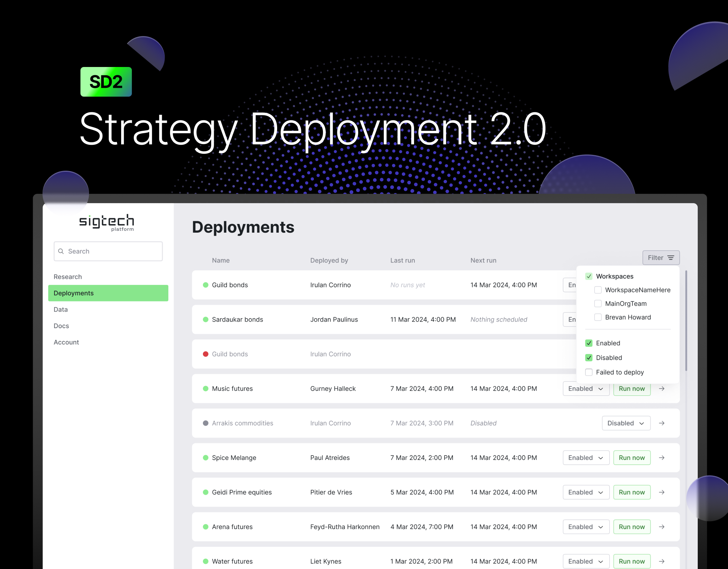
Task: Open the Filter menu button
Action: 661,257
